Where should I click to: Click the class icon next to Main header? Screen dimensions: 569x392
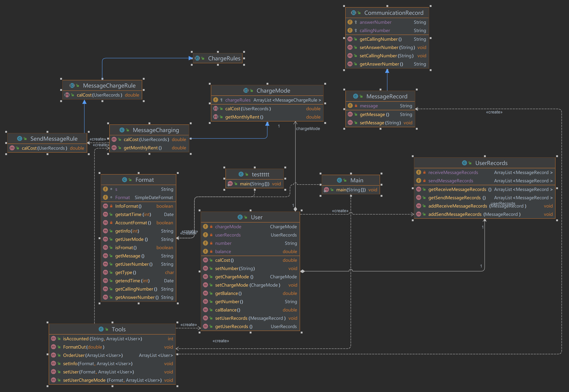[x=339, y=180]
